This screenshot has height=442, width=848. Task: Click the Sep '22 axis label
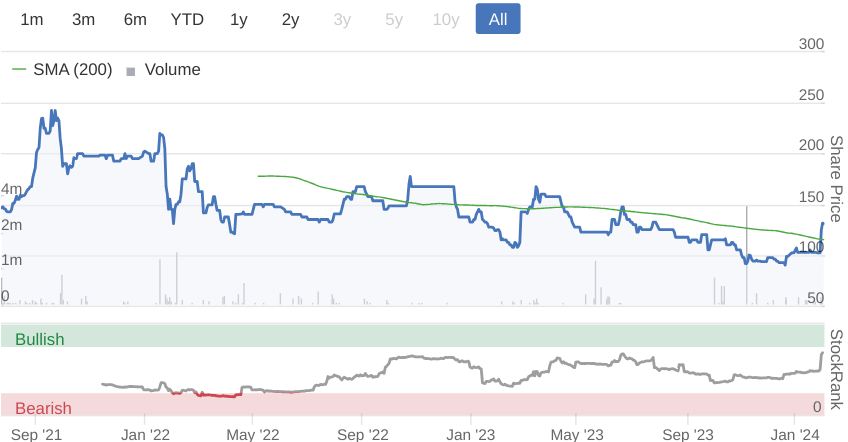[362, 434]
